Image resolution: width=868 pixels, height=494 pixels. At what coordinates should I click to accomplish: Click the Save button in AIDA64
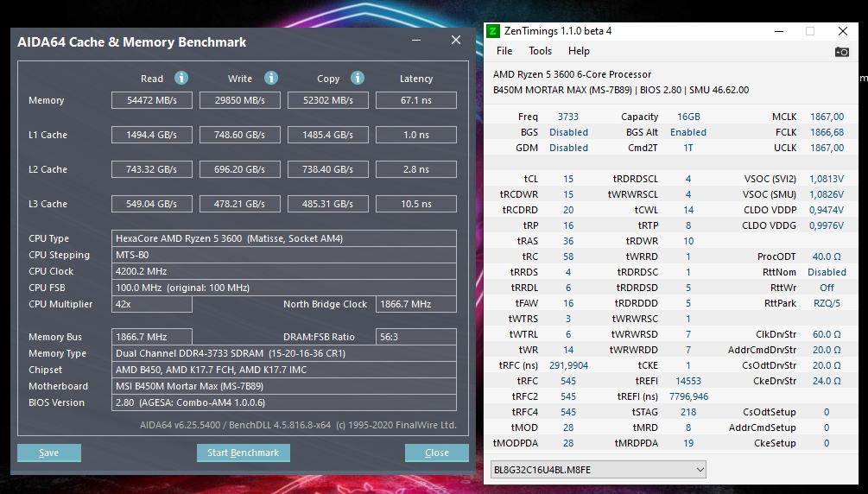pyautogui.click(x=48, y=453)
